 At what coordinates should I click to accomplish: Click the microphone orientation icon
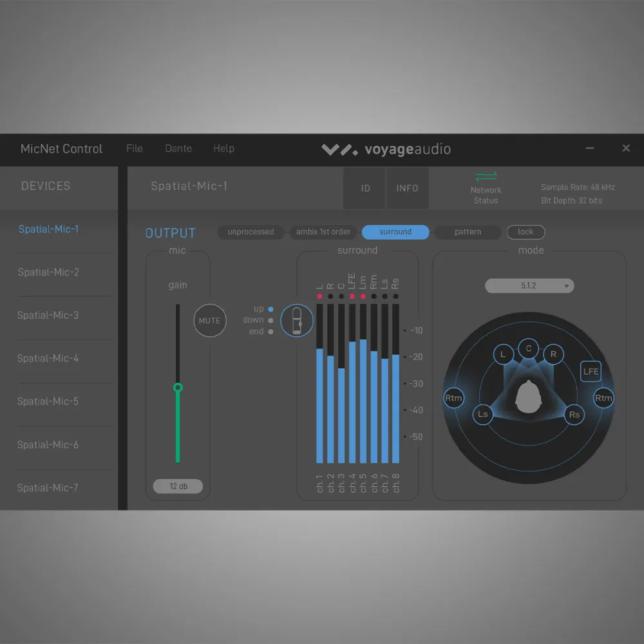pyautogui.click(x=297, y=320)
